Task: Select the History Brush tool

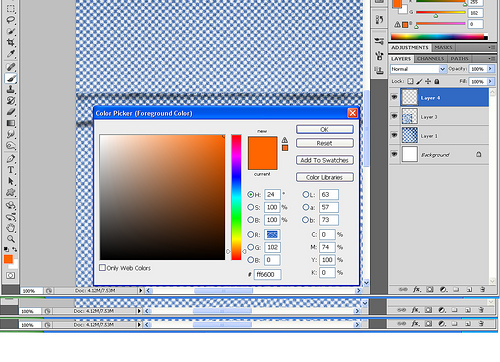Action: coord(11,101)
